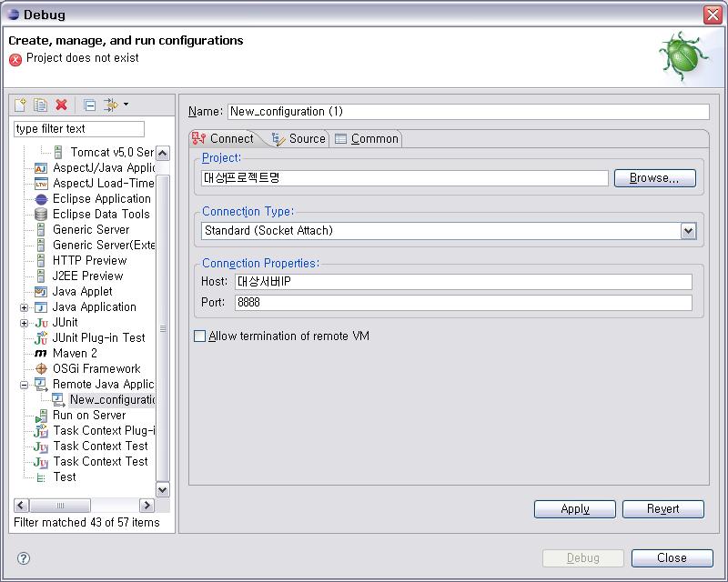Focus the Name text field
The width and height of the screenshot is (728, 582).
click(469, 111)
